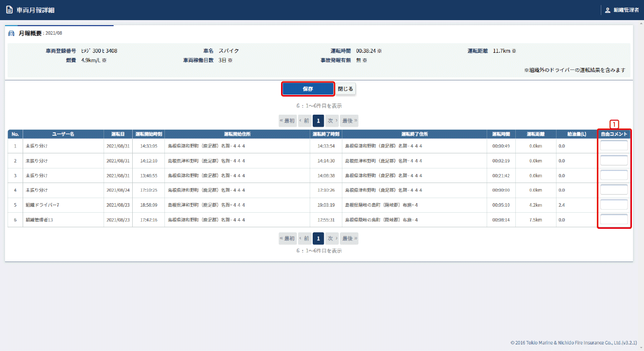The width and height of the screenshot is (644, 351).
Task: Click the document icon beside 車両月報詳細 title
Action: pos(9,10)
